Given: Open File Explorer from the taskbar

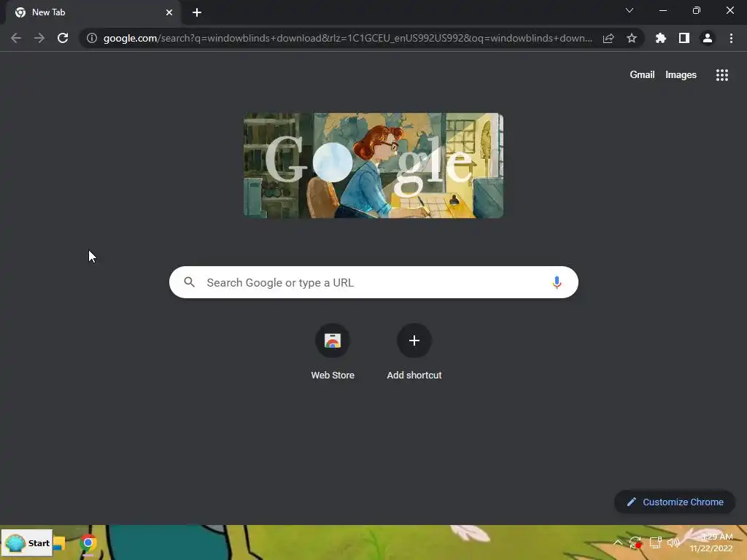Looking at the screenshot, I should pyautogui.click(x=59, y=542).
